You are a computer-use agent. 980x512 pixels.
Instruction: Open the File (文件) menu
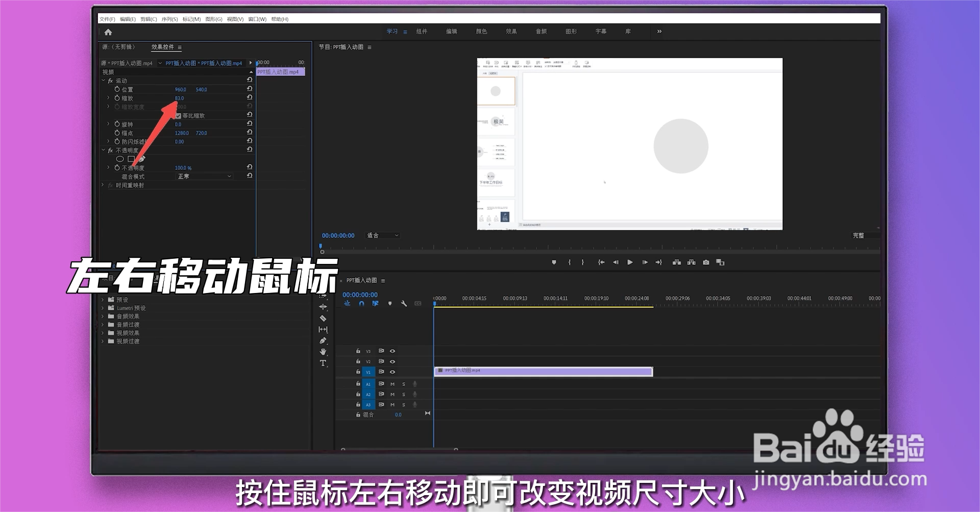click(x=107, y=19)
